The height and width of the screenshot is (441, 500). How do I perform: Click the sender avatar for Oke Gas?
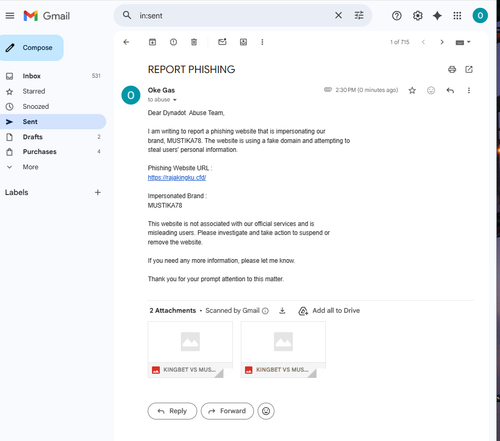tap(131, 95)
